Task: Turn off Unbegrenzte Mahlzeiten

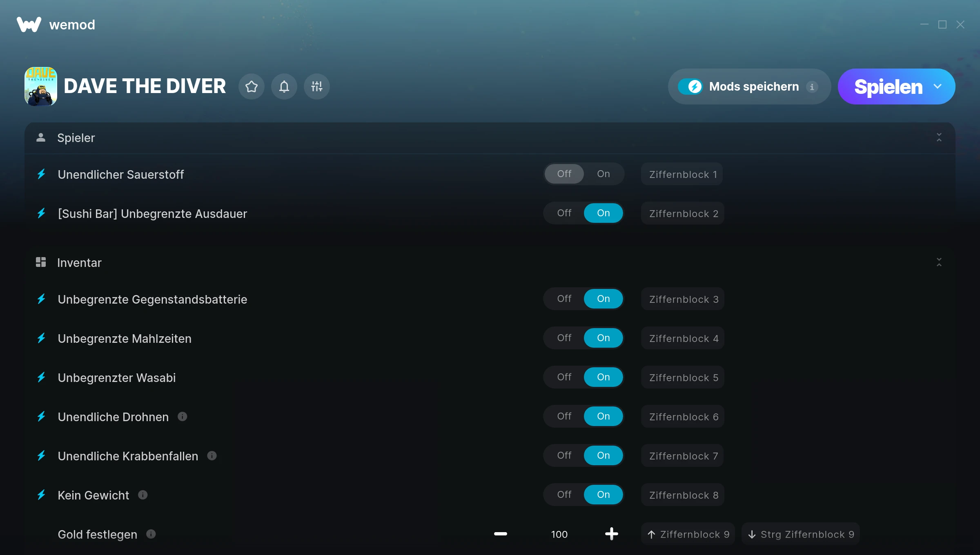Action: pyautogui.click(x=564, y=338)
